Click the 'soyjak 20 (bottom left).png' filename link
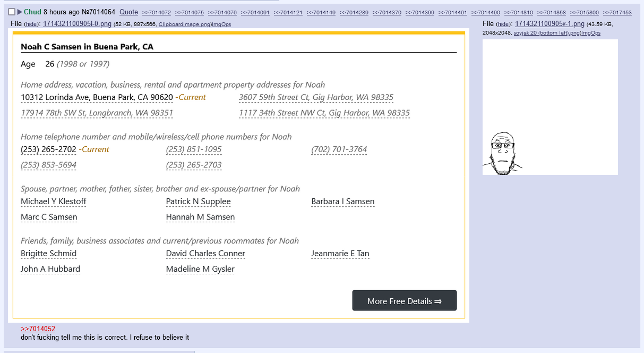 pos(547,33)
